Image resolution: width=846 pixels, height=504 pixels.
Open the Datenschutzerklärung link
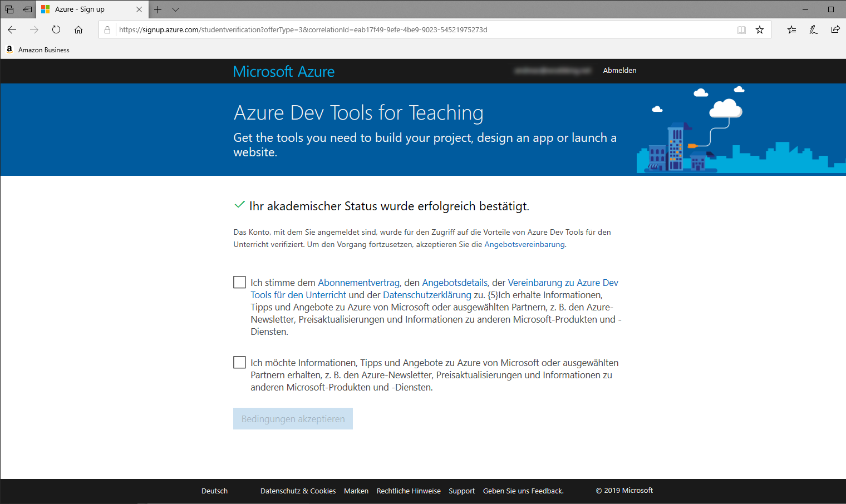pos(427,295)
